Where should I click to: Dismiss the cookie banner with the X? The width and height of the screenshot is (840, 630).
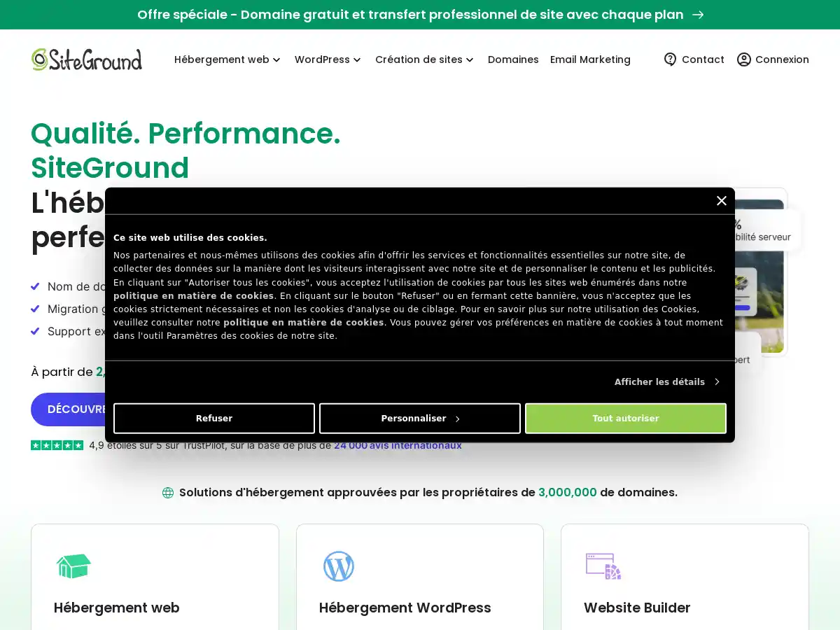[x=722, y=201]
